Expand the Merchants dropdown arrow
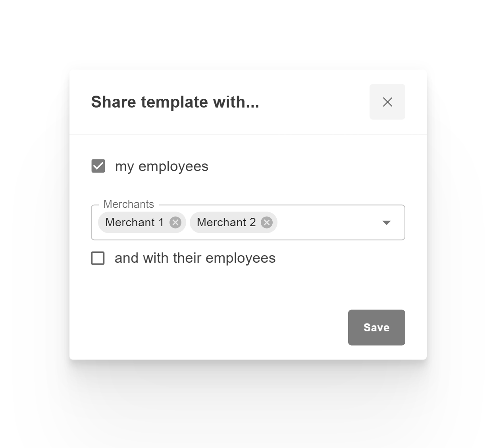493x448 pixels. coord(386,223)
